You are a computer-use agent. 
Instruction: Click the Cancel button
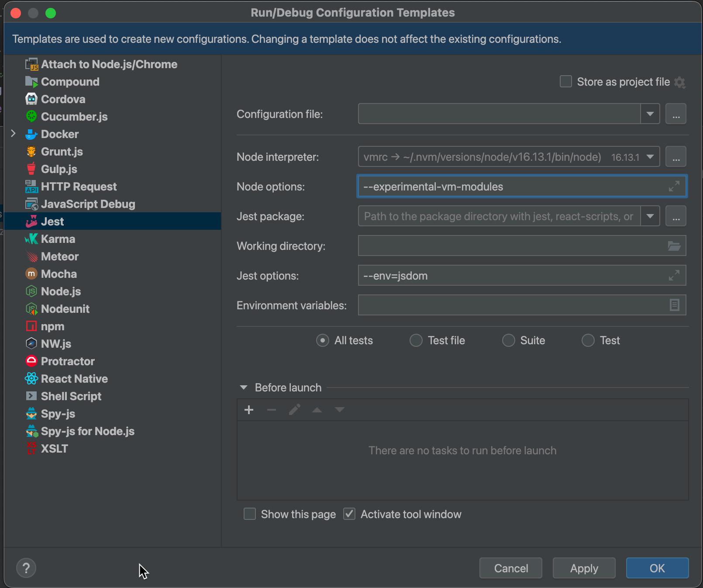510,568
